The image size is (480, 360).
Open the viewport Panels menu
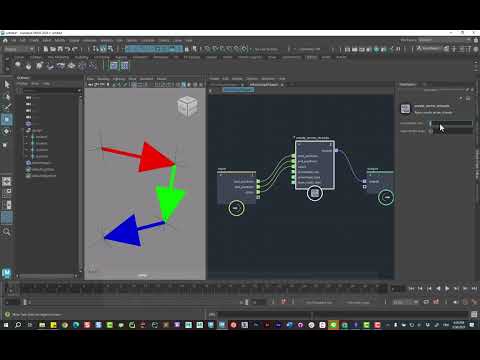coord(161,79)
